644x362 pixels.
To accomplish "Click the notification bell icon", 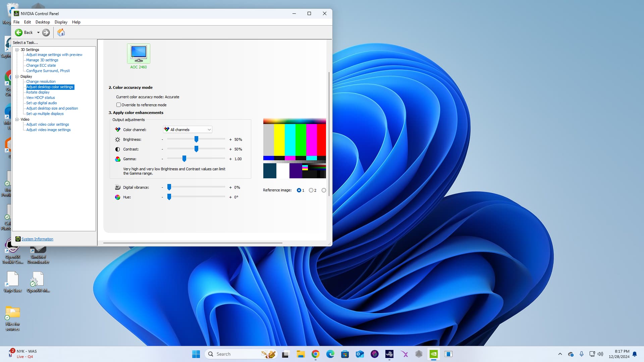I will 635,354.
